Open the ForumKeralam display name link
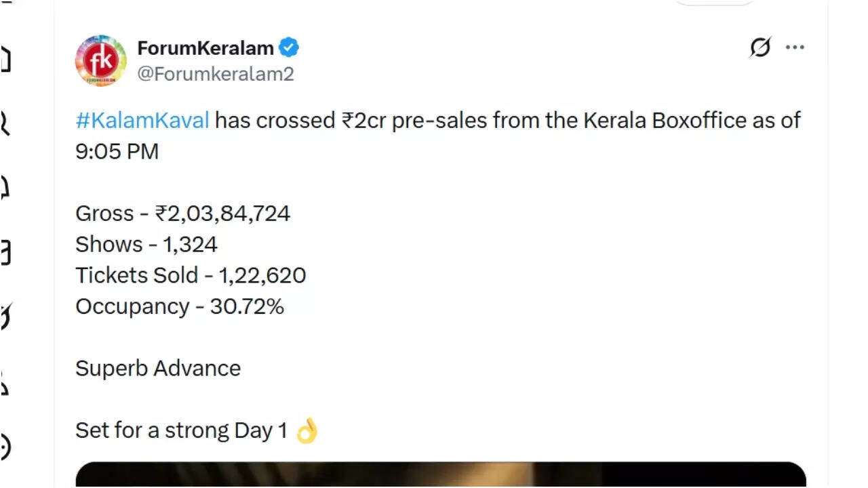 205,48
